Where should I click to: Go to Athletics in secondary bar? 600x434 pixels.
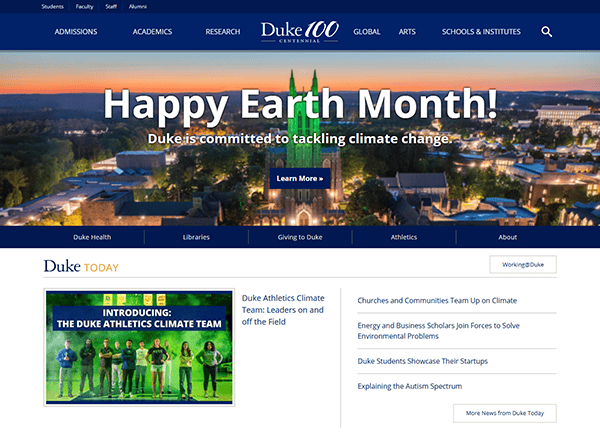tap(404, 237)
